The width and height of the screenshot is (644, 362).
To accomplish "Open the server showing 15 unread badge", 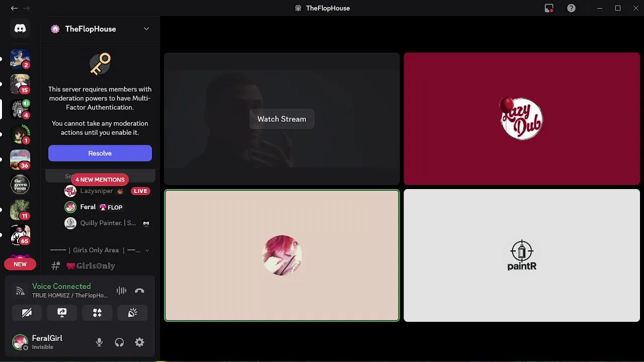I will [20, 84].
